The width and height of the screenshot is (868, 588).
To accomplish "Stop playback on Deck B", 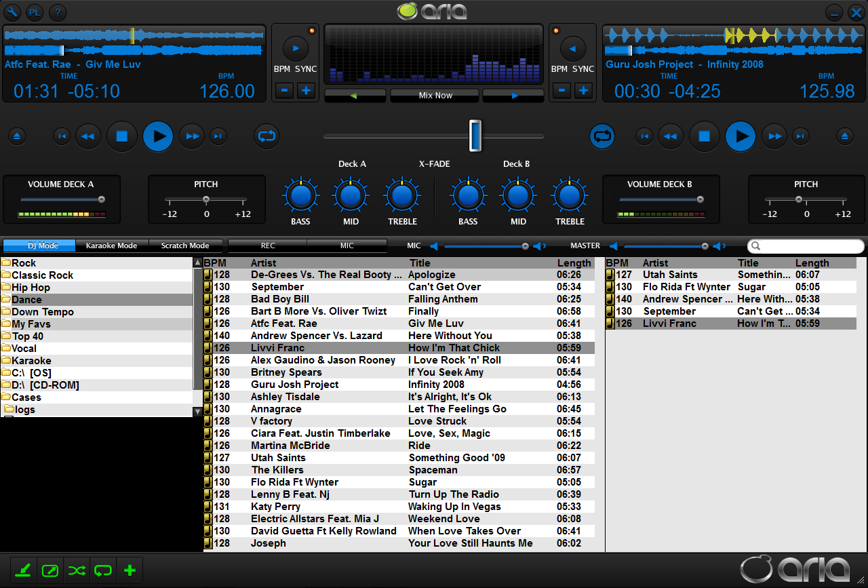I will pos(704,136).
